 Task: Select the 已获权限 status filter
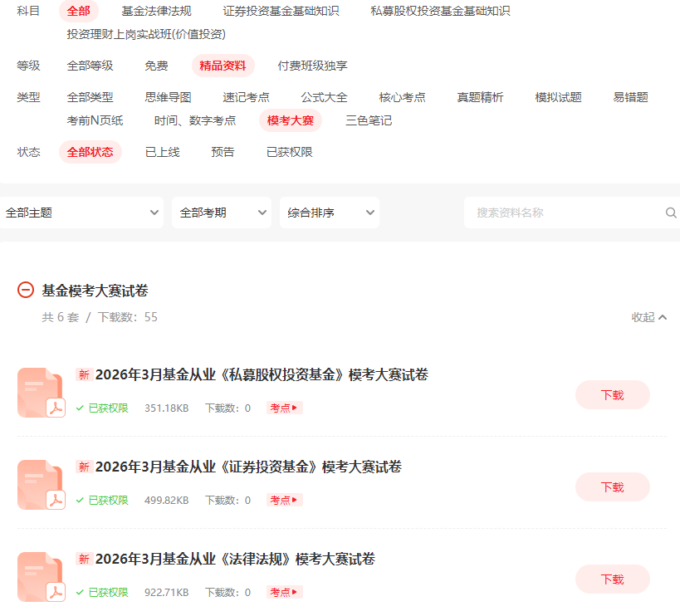[x=289, y=152]
